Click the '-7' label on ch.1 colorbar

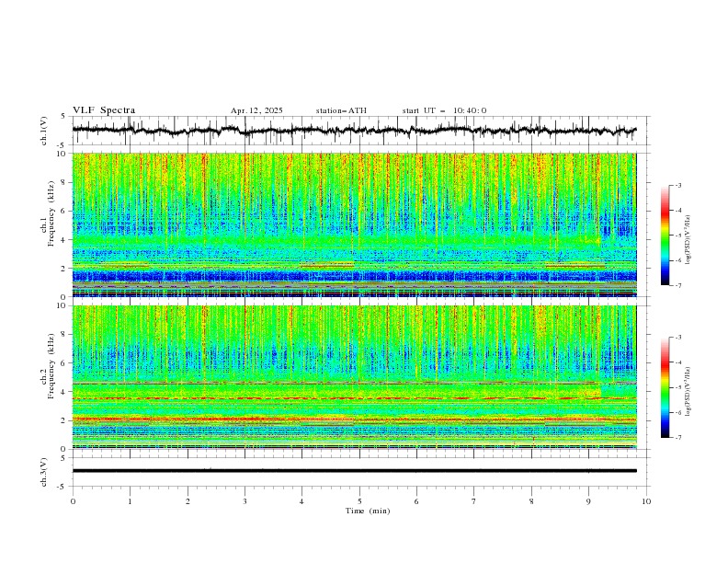tap(678, 285)
